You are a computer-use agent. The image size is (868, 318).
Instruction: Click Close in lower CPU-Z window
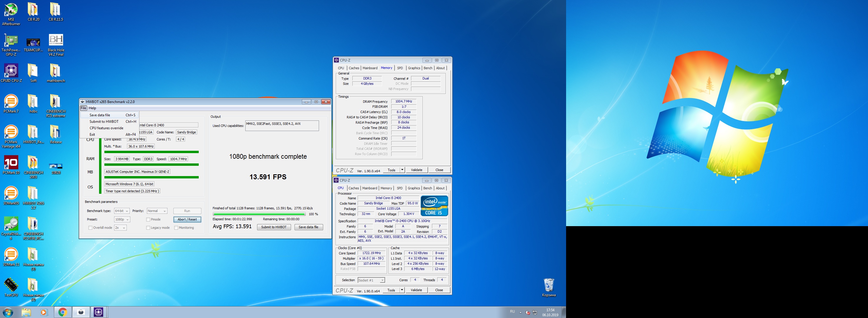[439, 290]
